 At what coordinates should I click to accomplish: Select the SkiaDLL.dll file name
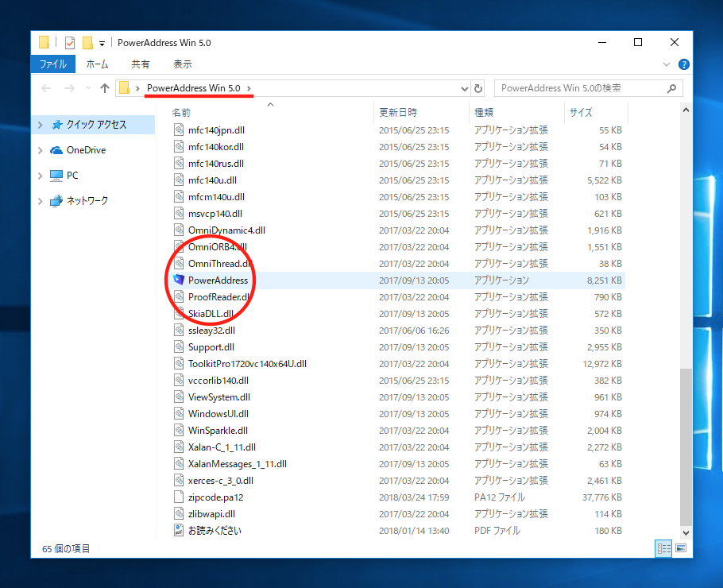[x=211, y=314]
